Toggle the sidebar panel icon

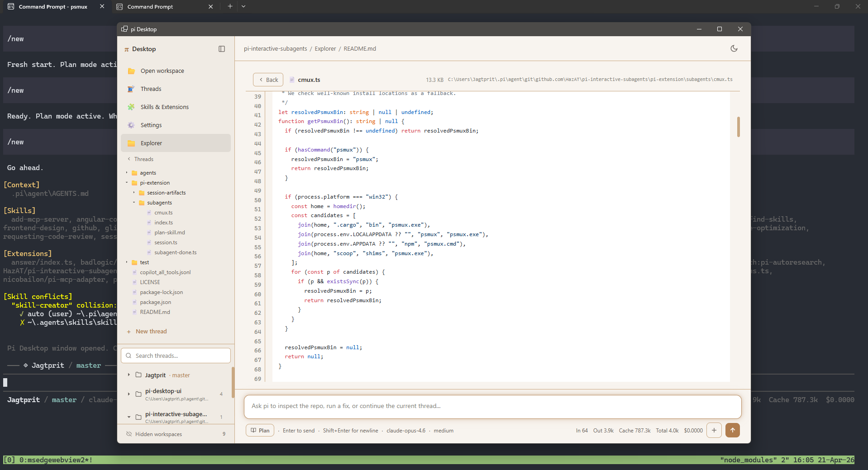[222, 49]
